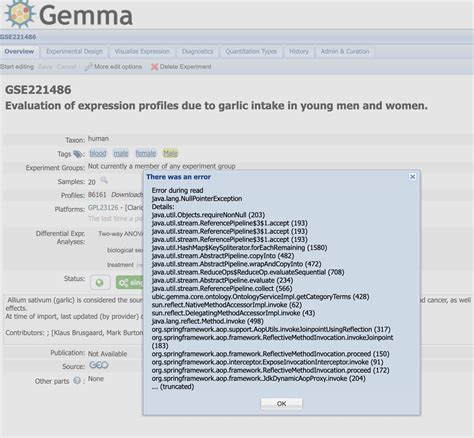Open the Visualize Expression tab
Screen dimensions: 474x438
coord(142,51)
